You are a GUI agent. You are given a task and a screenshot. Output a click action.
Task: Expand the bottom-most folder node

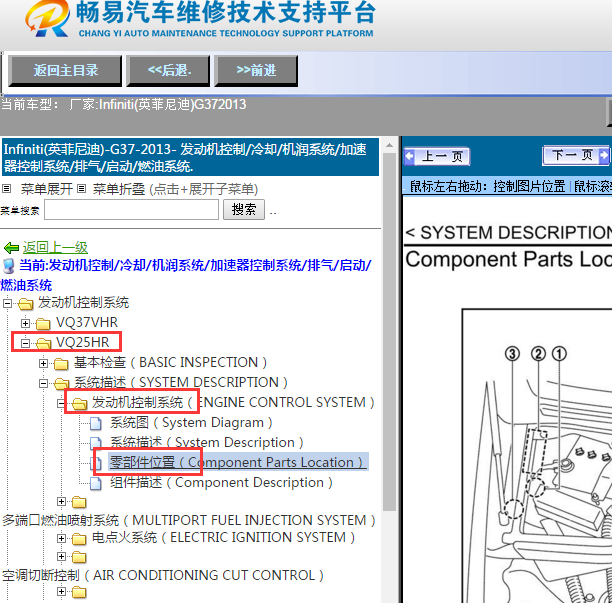point(61,592)
